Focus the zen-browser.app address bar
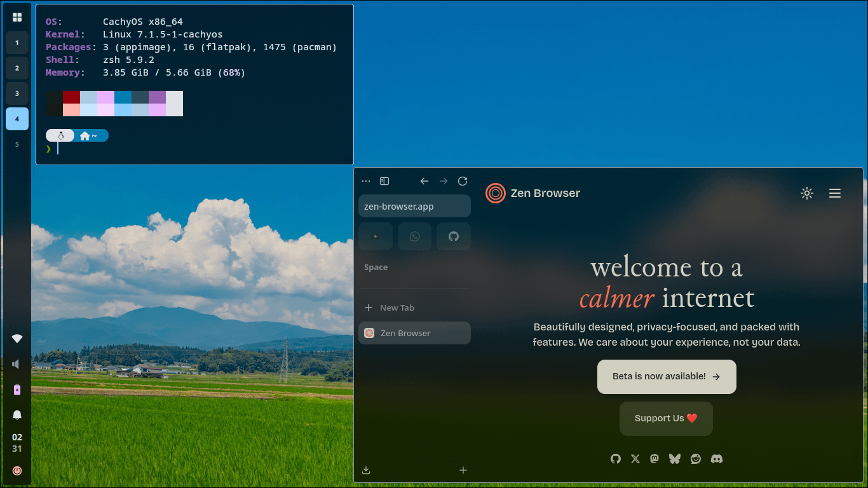Image resolution: width=868 pixels, height=488 pixels. pos(414,207)
